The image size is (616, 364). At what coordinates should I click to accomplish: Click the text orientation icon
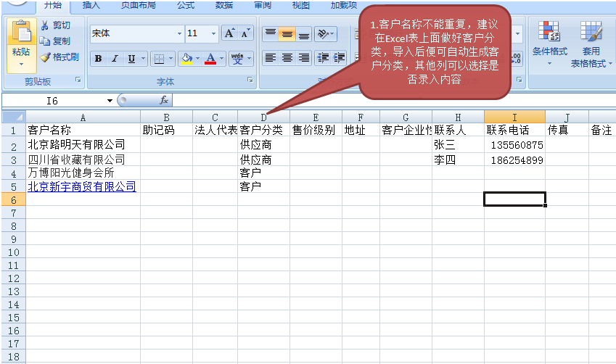tap(322, 33)
